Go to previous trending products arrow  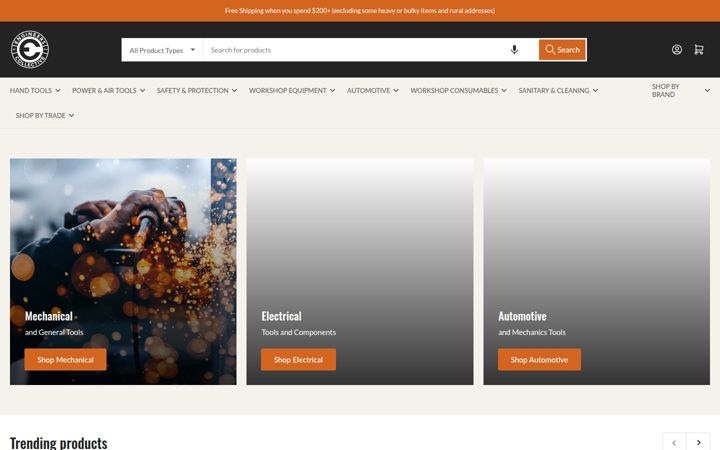point(674,442)
